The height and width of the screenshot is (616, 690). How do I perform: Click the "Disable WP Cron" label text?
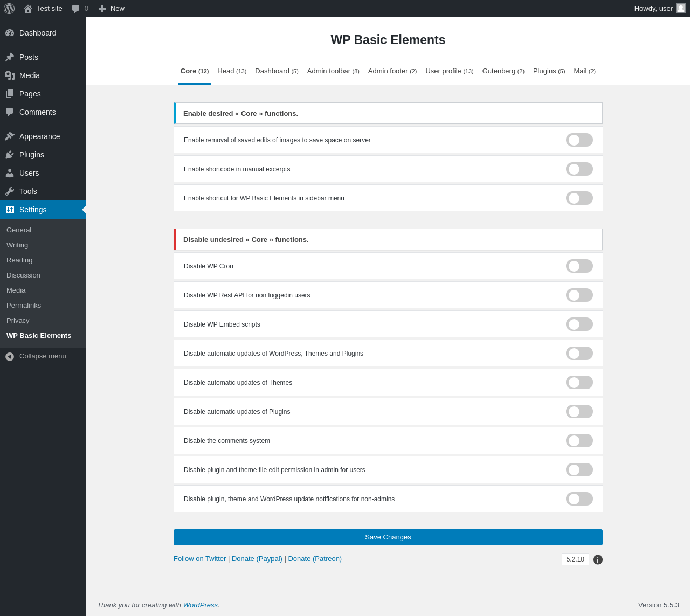tap(209, 266)
